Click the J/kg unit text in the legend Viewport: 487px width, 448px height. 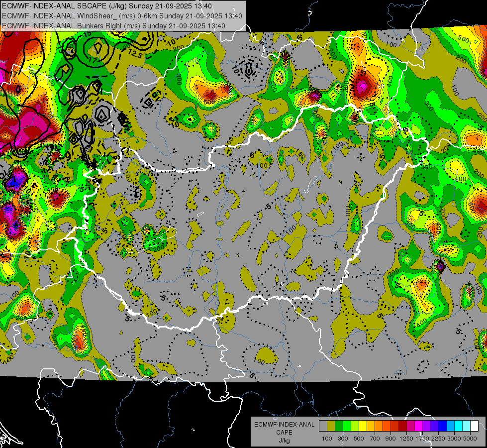coord(285,441)
